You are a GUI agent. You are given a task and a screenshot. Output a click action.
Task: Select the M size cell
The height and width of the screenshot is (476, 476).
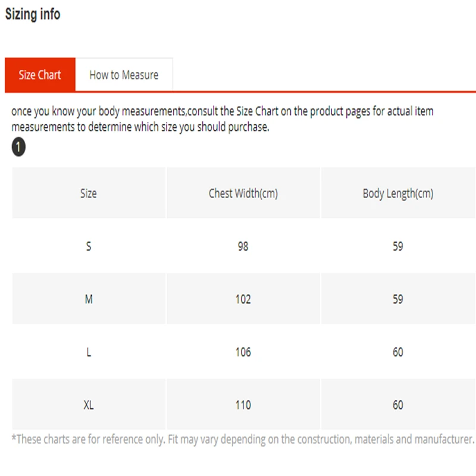click(x=89, y=299)
